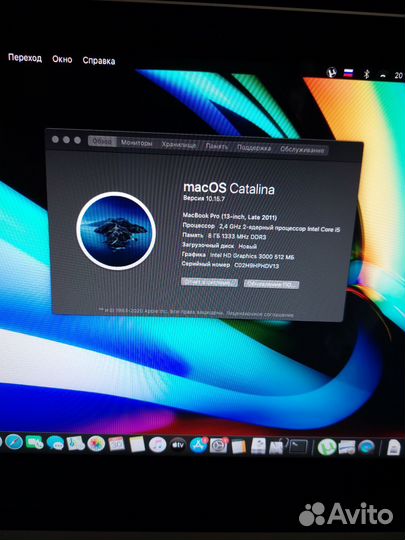This screenshot has height=540, width=405.
Task: Open the Apple TV app
Action: 178,445
